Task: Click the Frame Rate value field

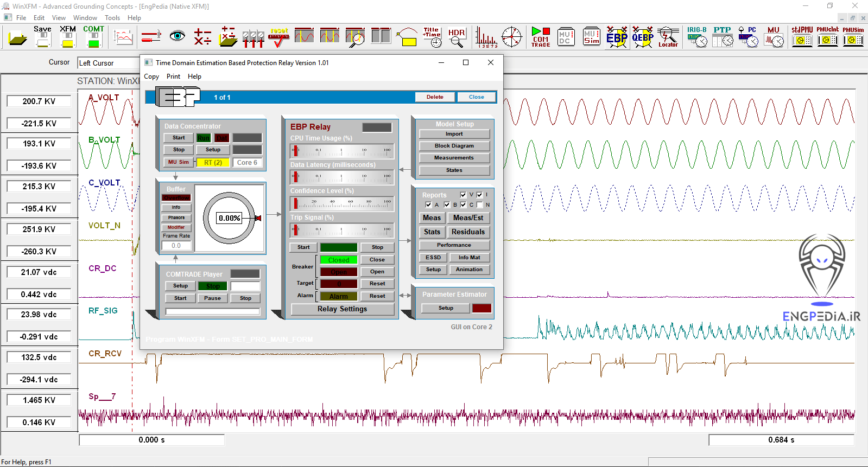Action: coord(176,246)
